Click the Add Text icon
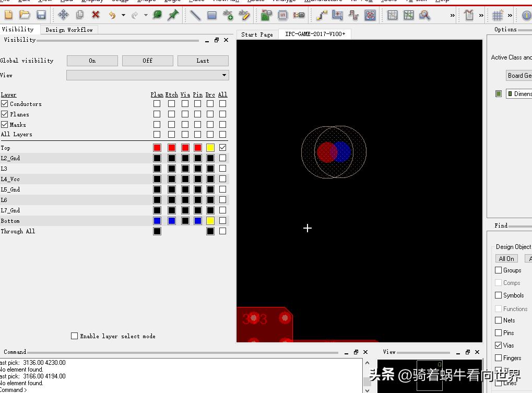Viewport: 532px width, 393px height. (x=228, y=15)
